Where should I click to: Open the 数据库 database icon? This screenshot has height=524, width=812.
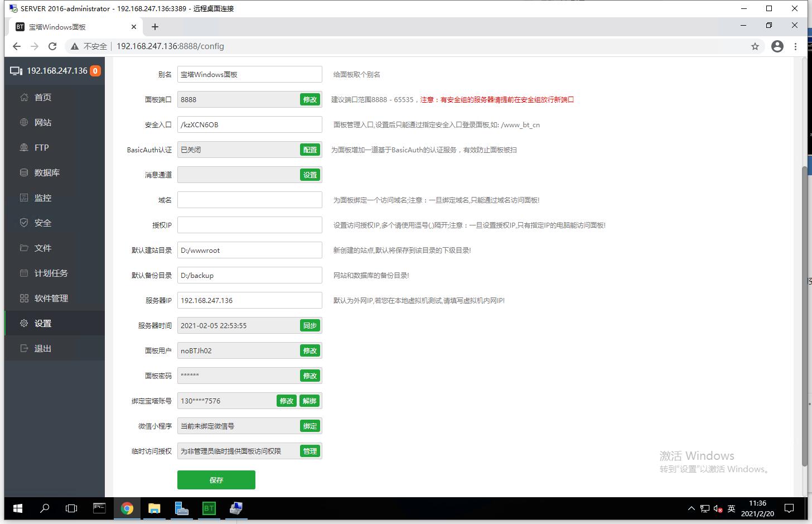coord(24,172)
